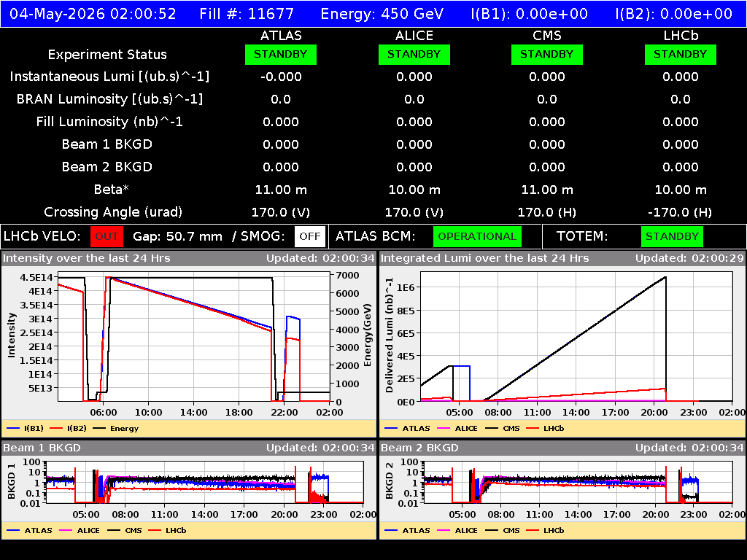Click the BRAN Luminosity row label
The height and width of the screenshot is (560, 747).
pos(109,99)
